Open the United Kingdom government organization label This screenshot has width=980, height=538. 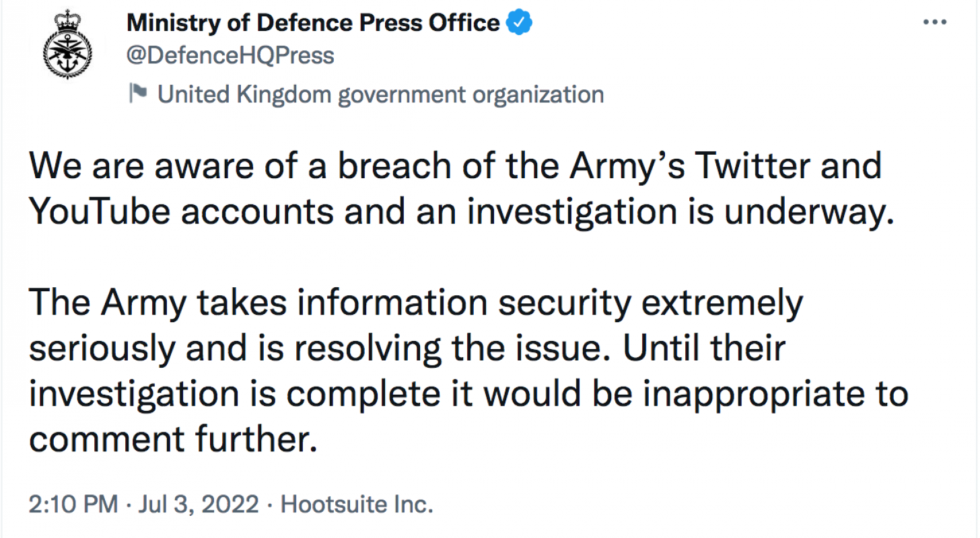pos(381,95)
